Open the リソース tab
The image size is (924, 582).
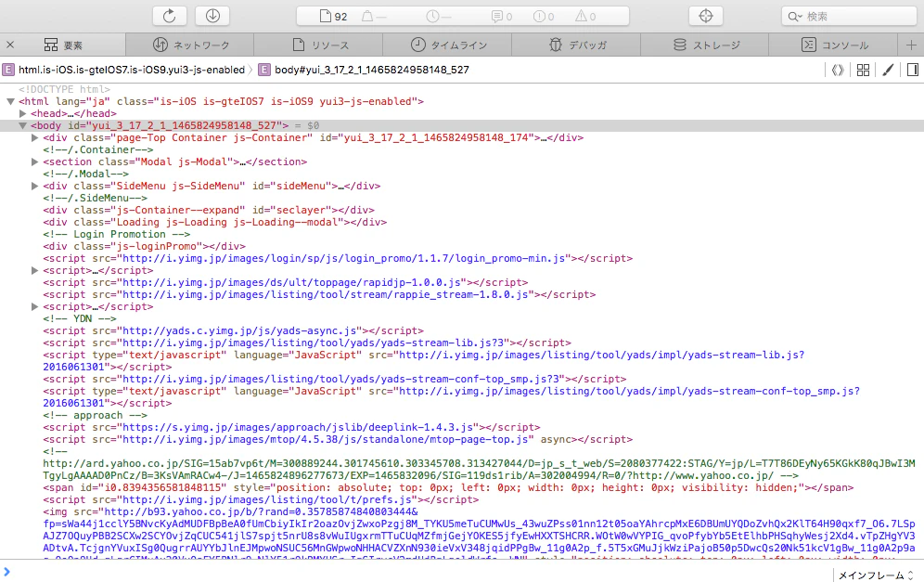[319, 45]
